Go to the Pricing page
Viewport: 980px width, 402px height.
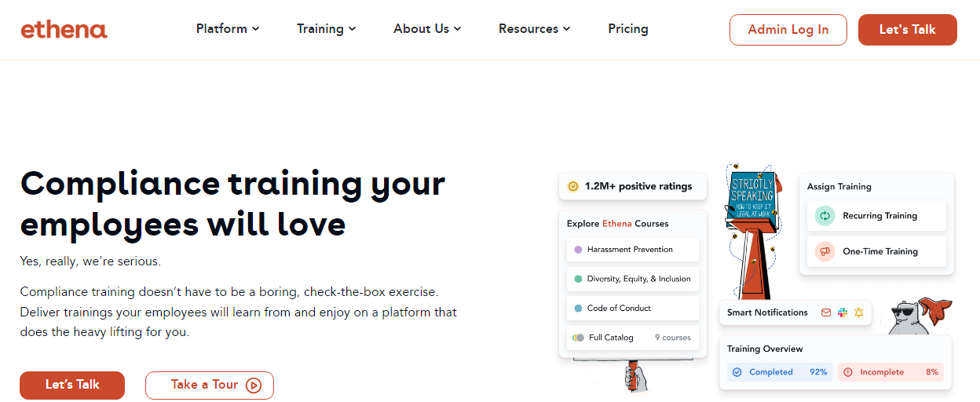point(628,29)
